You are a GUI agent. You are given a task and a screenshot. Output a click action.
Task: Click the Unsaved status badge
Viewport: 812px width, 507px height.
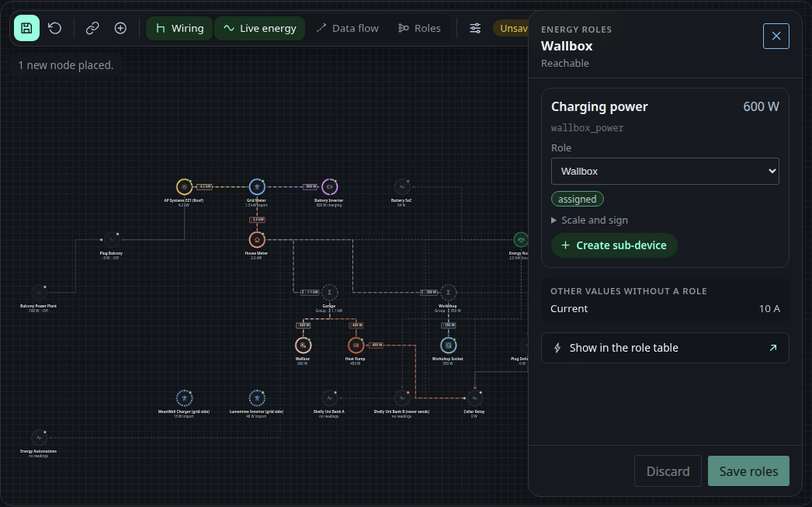point(511,28)
